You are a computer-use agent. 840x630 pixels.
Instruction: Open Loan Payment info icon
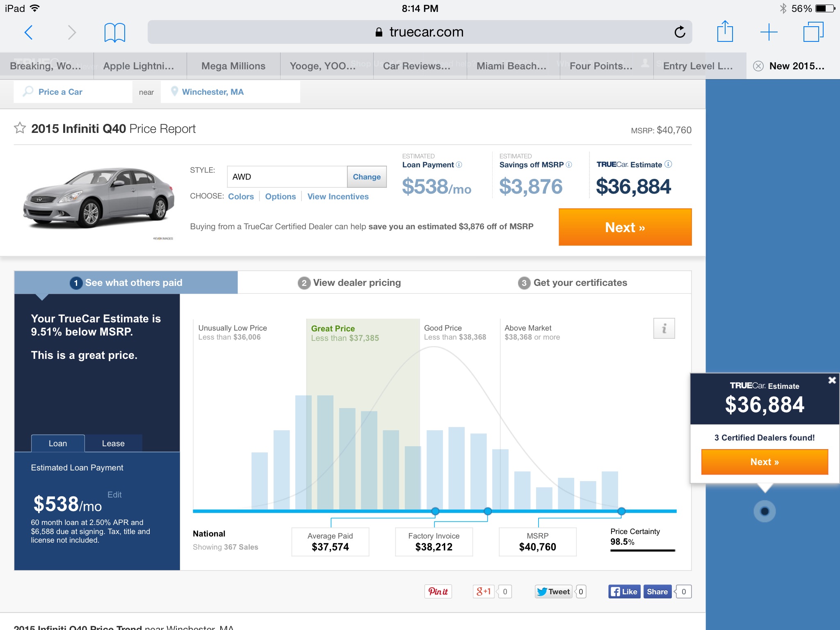(459, 164)
